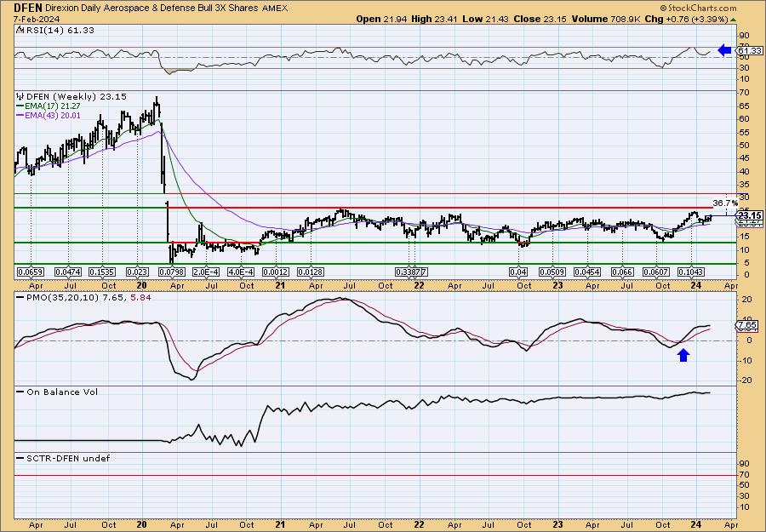Click the 0.0128 volume label
This screenshot has width=766, height=532.
pos(311,272)
